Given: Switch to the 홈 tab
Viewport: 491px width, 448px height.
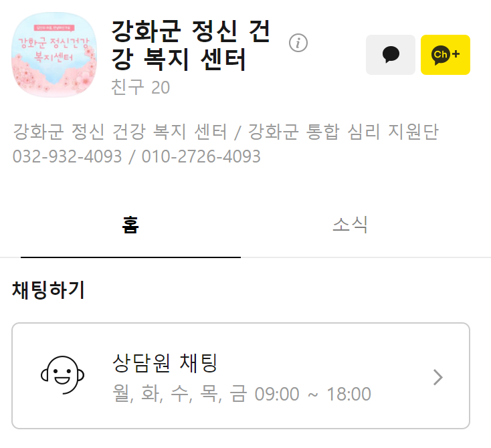Looking at the screenshot, I should 130,225.
